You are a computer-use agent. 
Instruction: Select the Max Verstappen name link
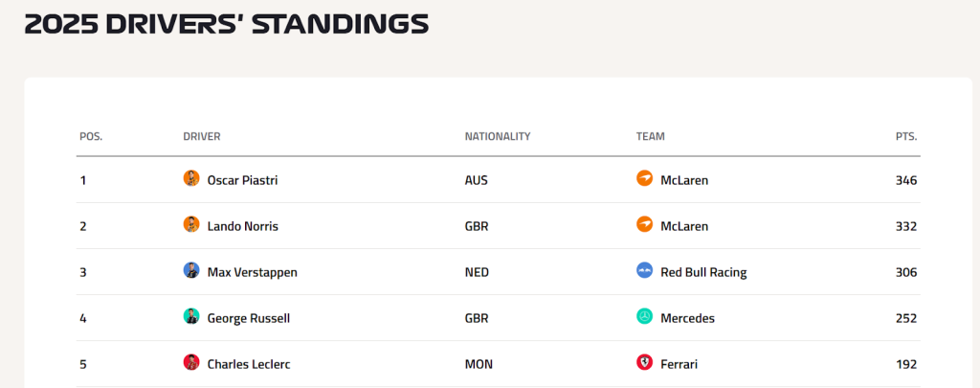pos(252,272)
